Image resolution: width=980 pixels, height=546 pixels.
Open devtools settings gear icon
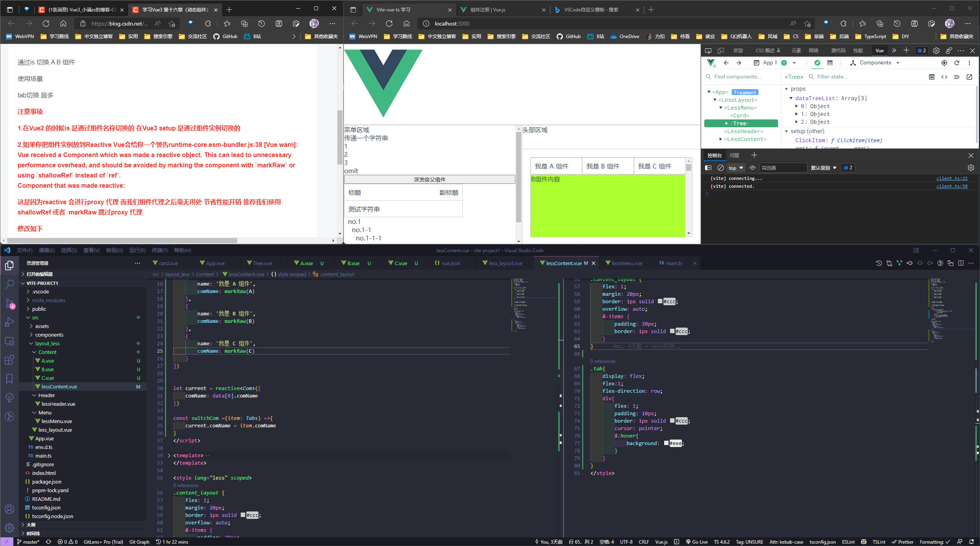(x=936, y=51)
